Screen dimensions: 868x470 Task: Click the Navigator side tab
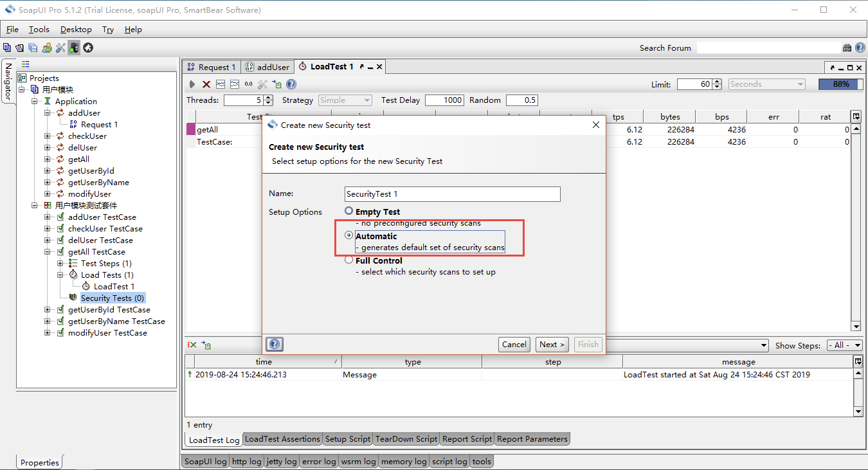(8, 82)
